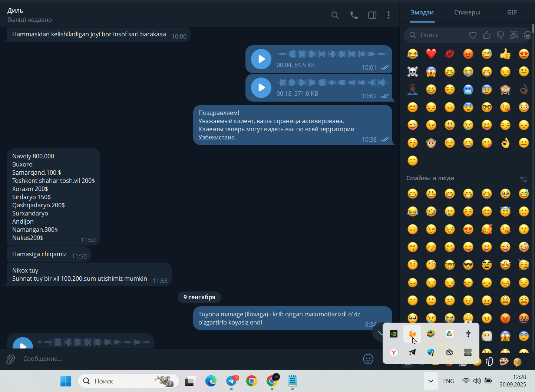Open Microsoft Edge from the taskbar
The width and height of the screenshot is (535, 392).
tap(211, 381)
